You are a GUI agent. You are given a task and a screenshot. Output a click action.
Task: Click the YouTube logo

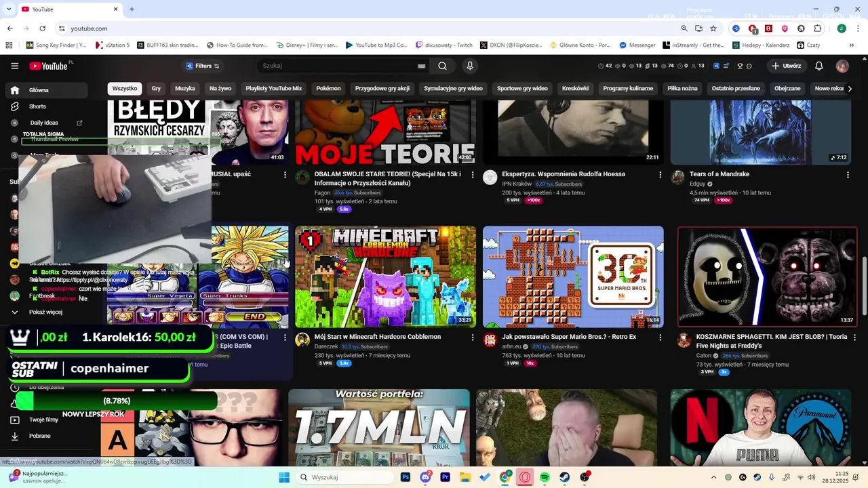click(x=49, y=66)
